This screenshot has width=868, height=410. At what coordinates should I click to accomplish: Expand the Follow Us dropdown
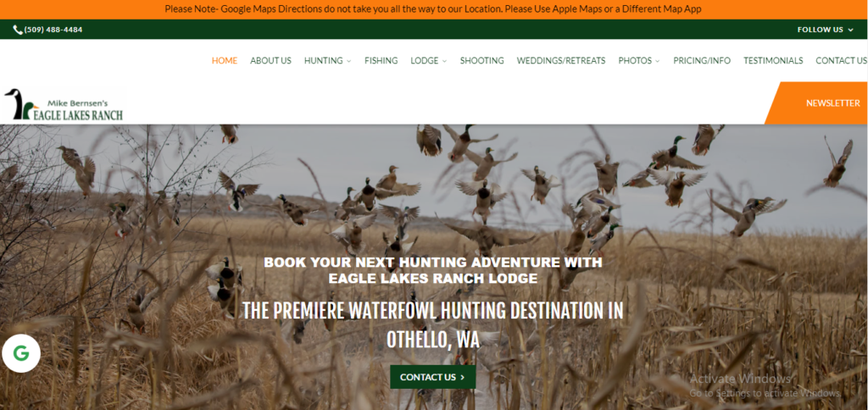[826, 30]
